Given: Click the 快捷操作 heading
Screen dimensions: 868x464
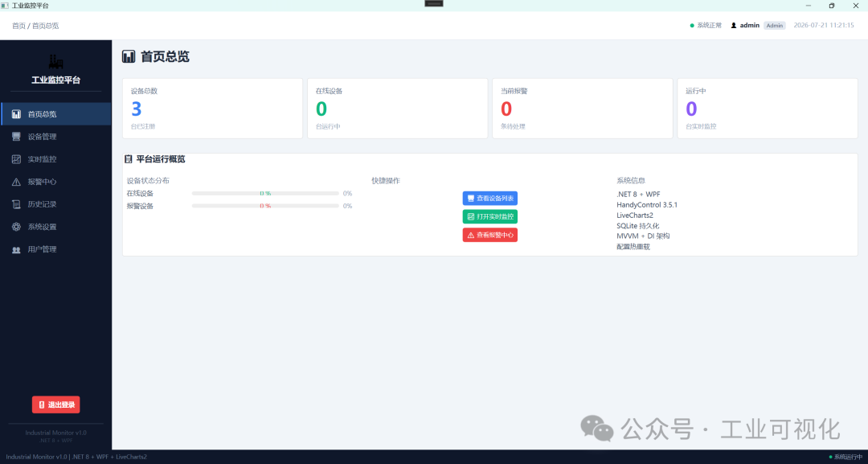Looking at the screenshot, I should coord(386,180).
